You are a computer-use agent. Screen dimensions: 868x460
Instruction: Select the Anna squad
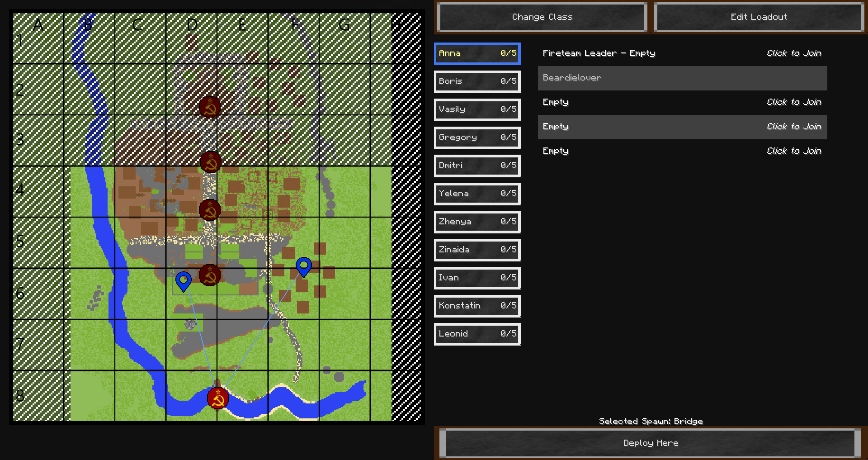click(477, 53)
